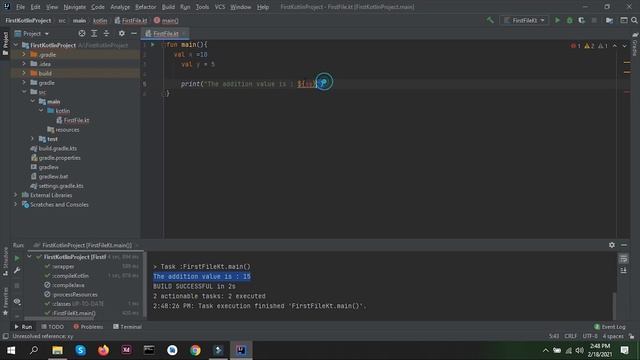Expand Scratches and Consoles
Viewport: 640px width, 360px height.
coord(16,204)
